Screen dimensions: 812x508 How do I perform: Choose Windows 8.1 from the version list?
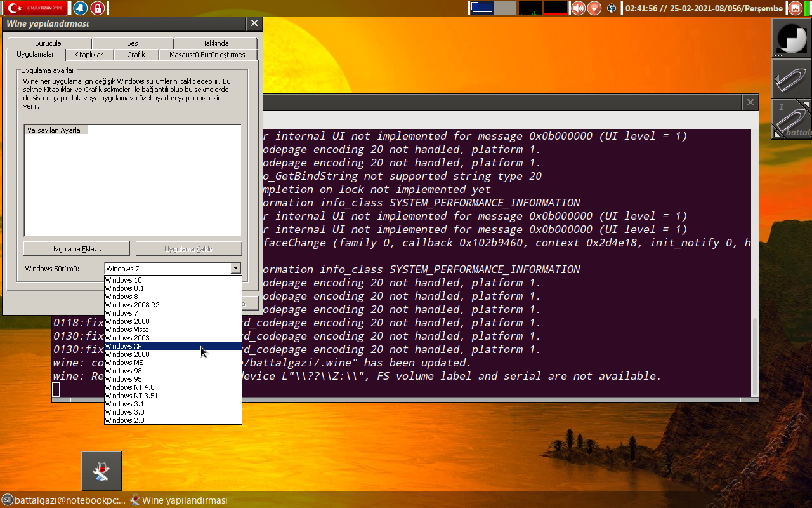pos(173,288)
